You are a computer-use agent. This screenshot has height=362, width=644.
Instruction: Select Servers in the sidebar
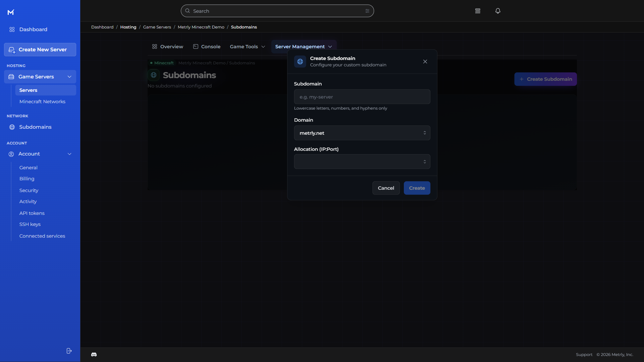(x=46, y=90)
